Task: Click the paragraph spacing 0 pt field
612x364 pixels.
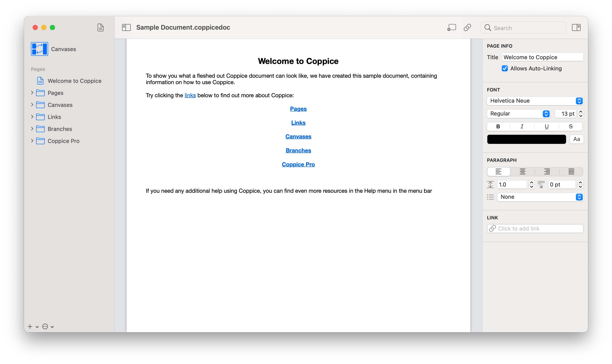Action: tap(562, 184)
